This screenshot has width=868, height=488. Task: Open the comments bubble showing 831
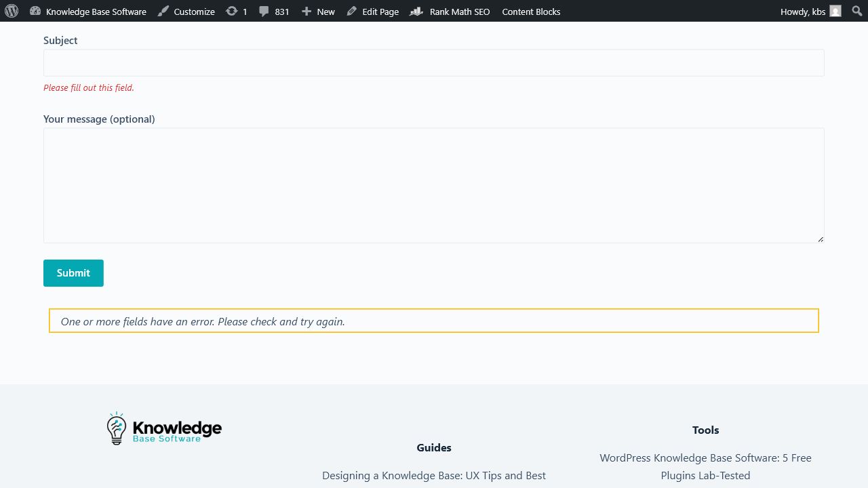click(274, 11)
